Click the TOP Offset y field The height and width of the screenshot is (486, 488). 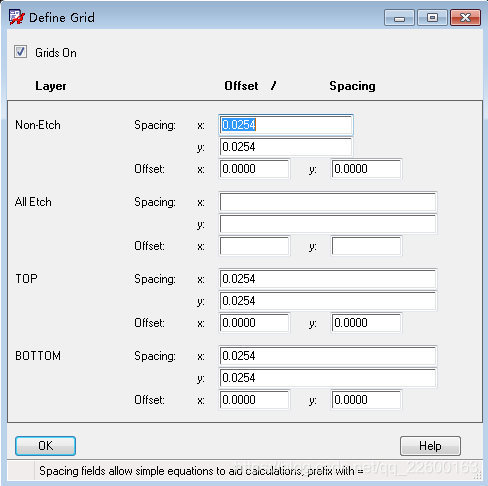(x=366, y=323)
